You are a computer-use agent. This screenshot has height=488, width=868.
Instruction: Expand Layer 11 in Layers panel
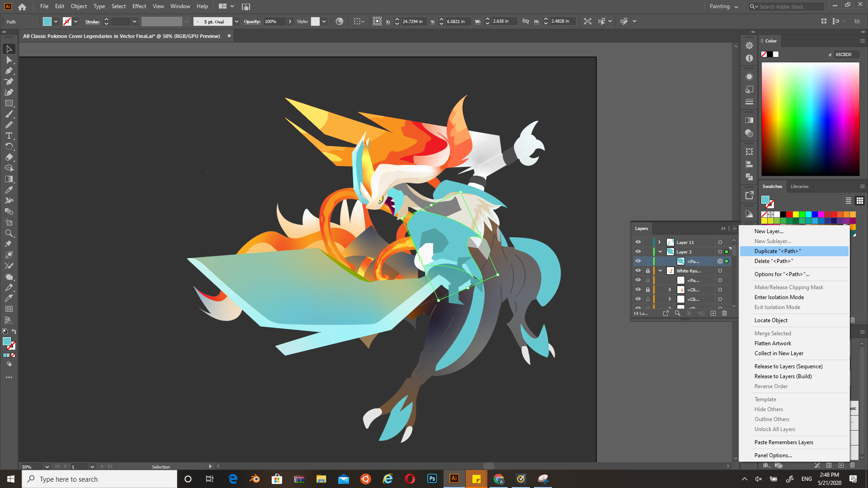pos(660,242)
